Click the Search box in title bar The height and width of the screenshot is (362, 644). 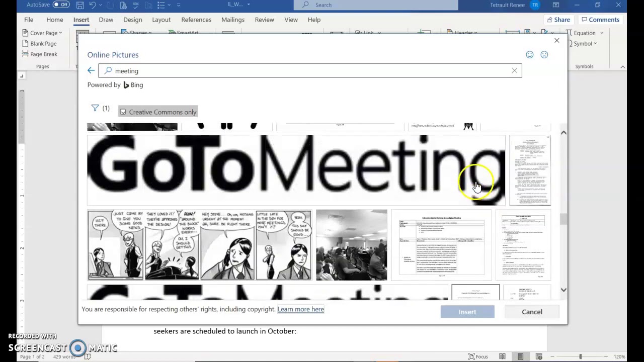(x=376, y=5)
